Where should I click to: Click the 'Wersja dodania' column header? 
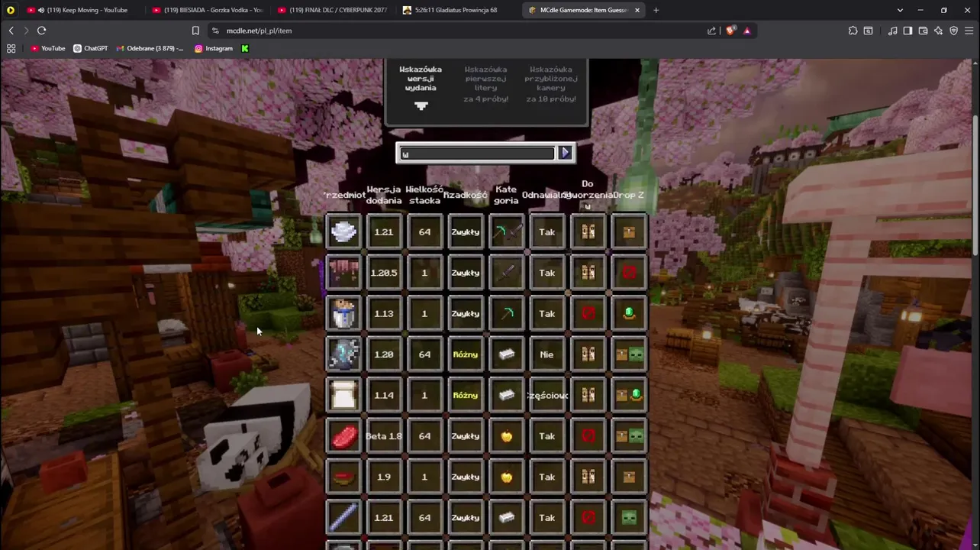[384, 195]
